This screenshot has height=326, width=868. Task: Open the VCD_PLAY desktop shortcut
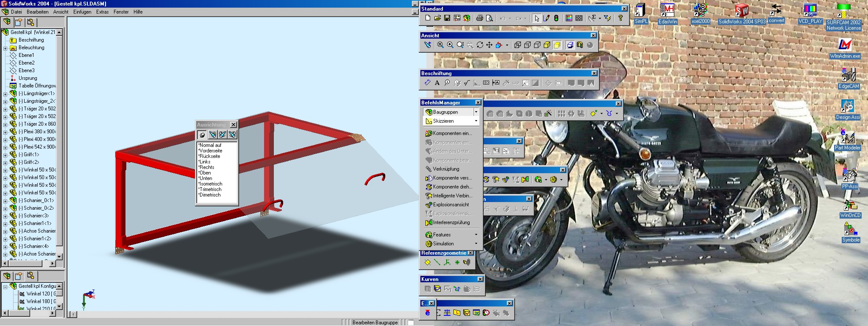(x=810, y=14)
